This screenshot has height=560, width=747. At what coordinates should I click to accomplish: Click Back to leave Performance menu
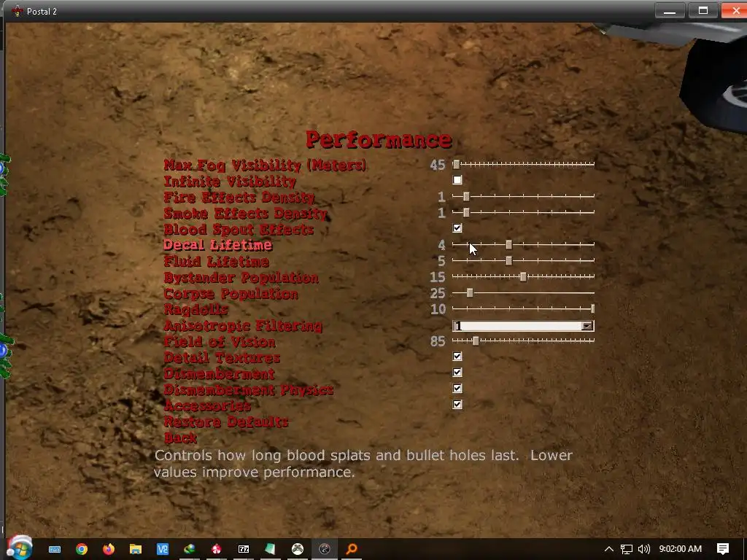point(181,437)
